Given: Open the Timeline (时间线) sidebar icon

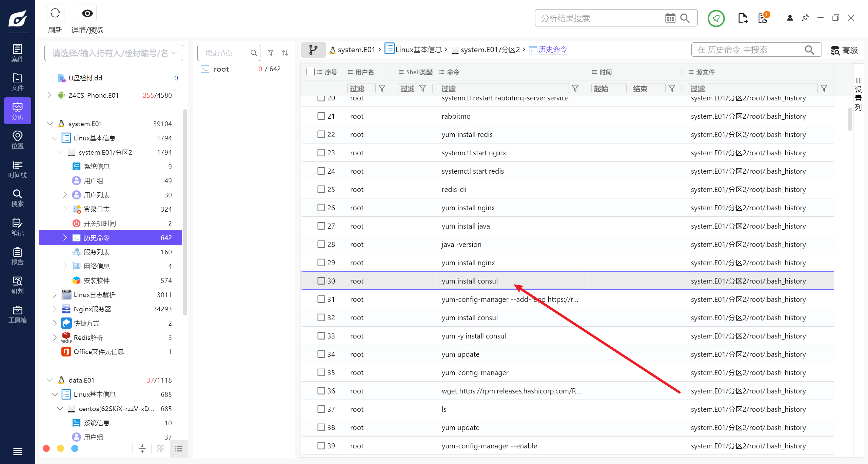Looking at the screenshot, I should (17, 169).
